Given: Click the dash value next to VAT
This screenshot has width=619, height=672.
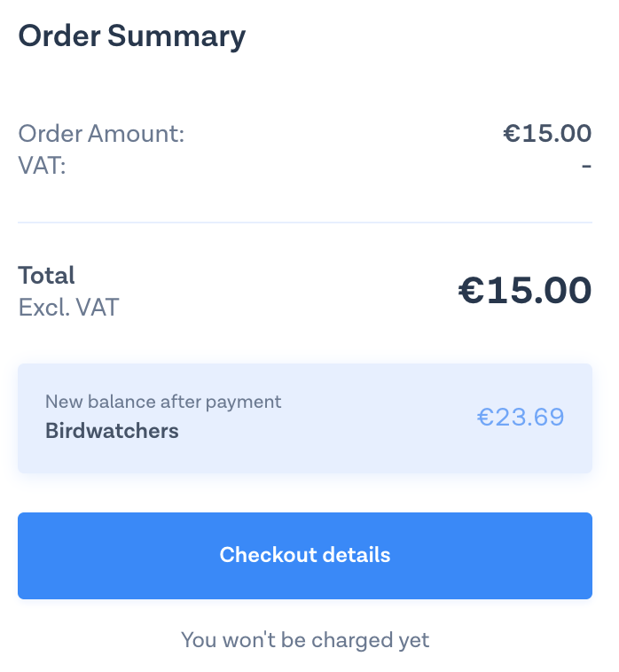Looking at the screenshot, I should click(x=586, y=166).
